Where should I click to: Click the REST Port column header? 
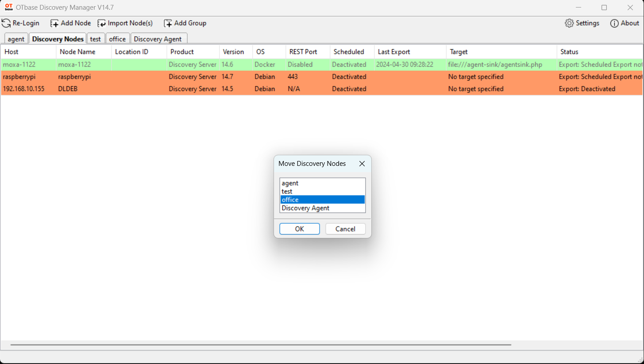[308, 52]
